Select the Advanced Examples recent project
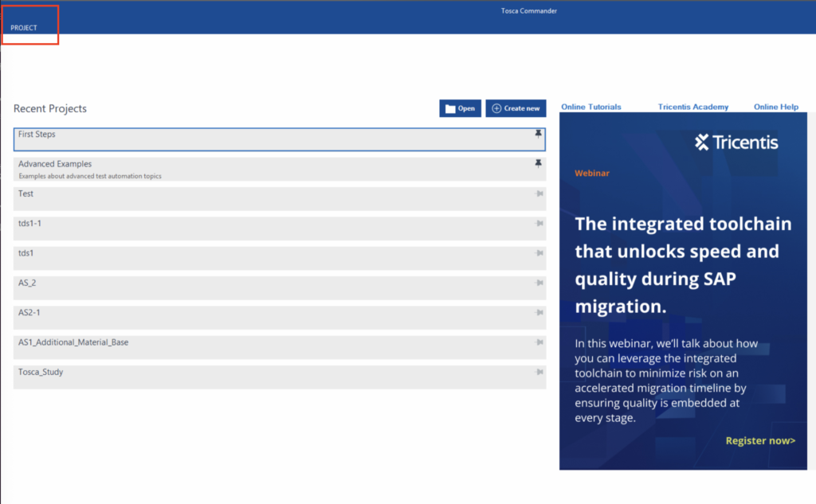The height and width of the screenshot is (504, 816). [280, 169]
